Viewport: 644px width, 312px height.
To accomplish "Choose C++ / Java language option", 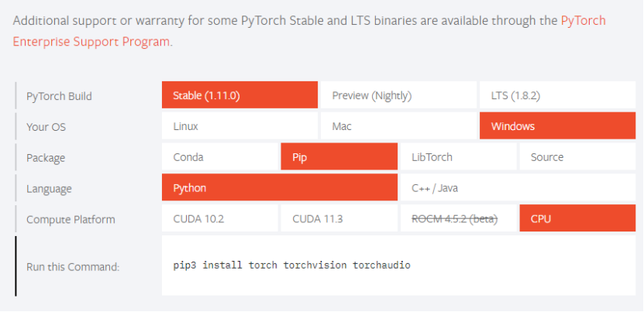I will [517, 188].
